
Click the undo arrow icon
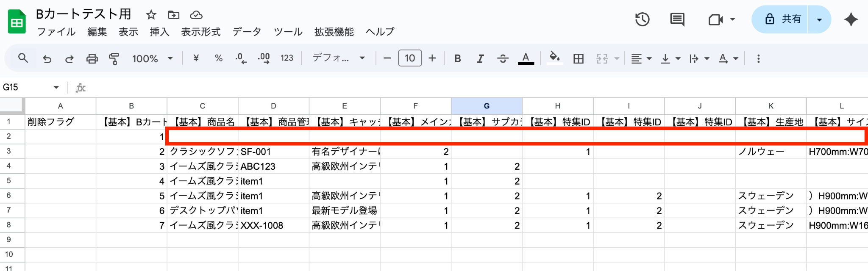pos(47,58)
